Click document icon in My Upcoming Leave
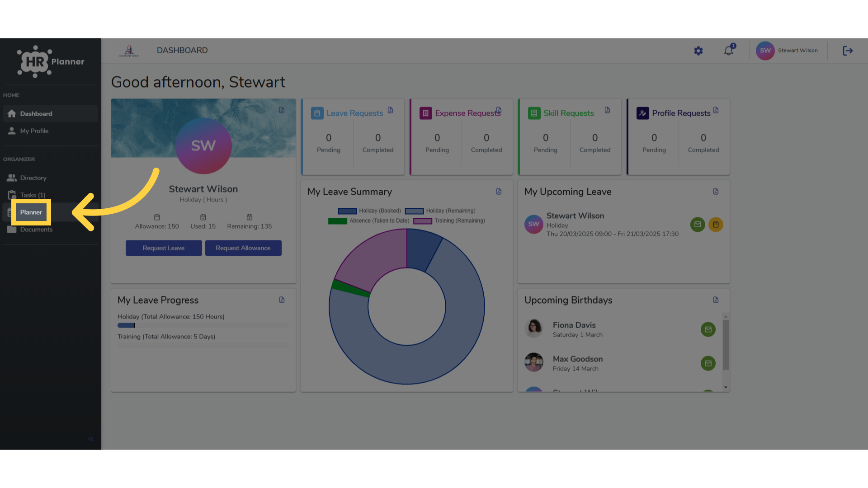868x488 pixels. point(716,191)
